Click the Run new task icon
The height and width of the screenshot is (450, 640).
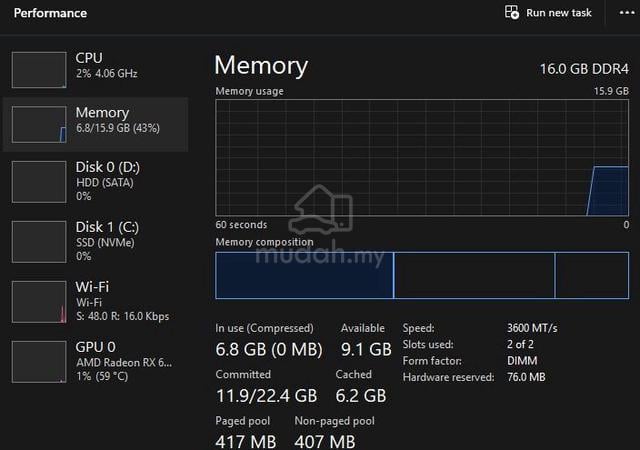click(x=511, y=12)
